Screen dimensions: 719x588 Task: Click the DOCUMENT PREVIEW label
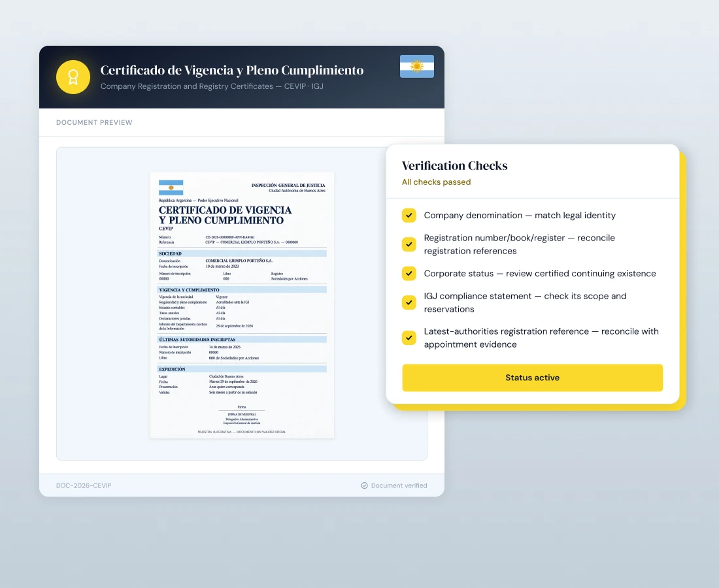coord(94,122)
